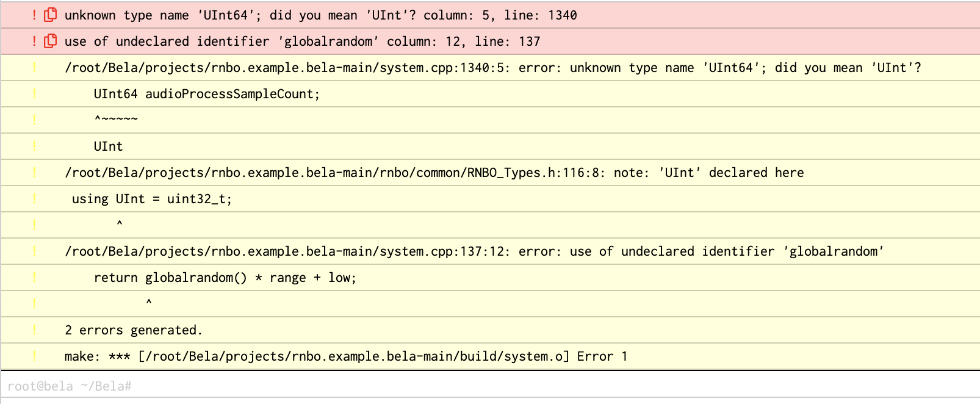Click the system.cpp:137:12 error path line
980x404 pixels.
point(474,251)
